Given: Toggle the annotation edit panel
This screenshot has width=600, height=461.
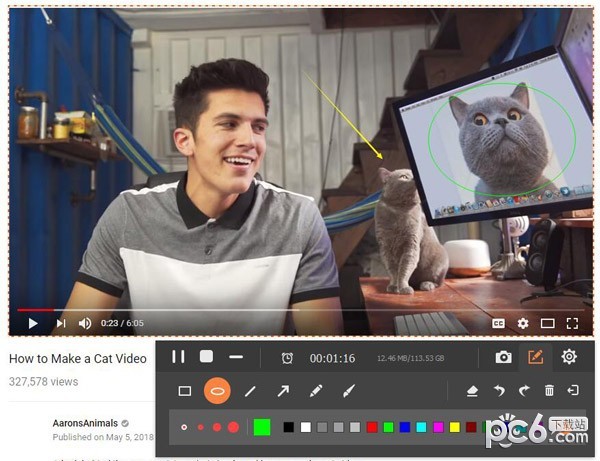Looking at the screenshot, I should coord(535,357).
